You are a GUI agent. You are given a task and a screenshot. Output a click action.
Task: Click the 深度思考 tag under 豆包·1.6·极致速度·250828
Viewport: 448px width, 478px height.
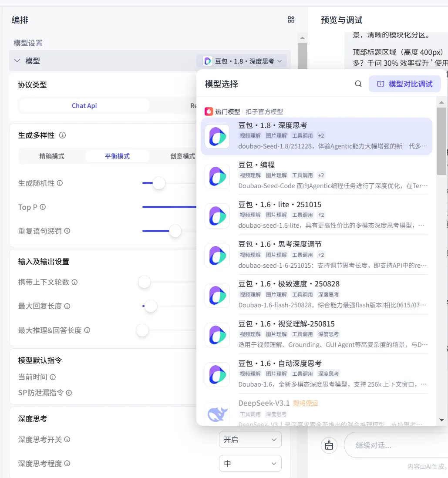[x=328, y=294]
